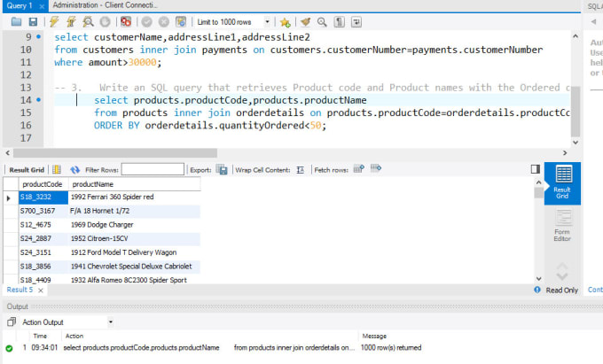Toggle word wrapping in editor
The height and width of the screenshot is (364, 603).
pos(356,22)
